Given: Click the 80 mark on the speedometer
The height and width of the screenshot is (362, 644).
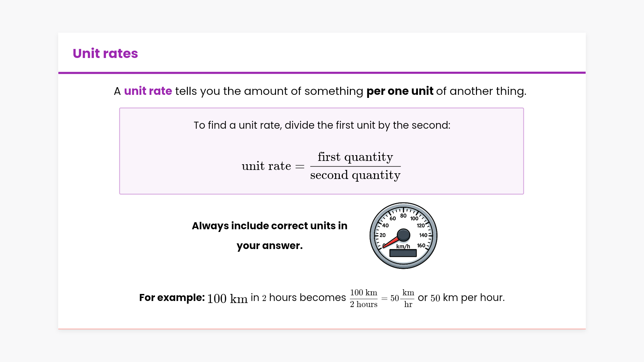Looking at the screenshot, I should click(x=403, y=216).
